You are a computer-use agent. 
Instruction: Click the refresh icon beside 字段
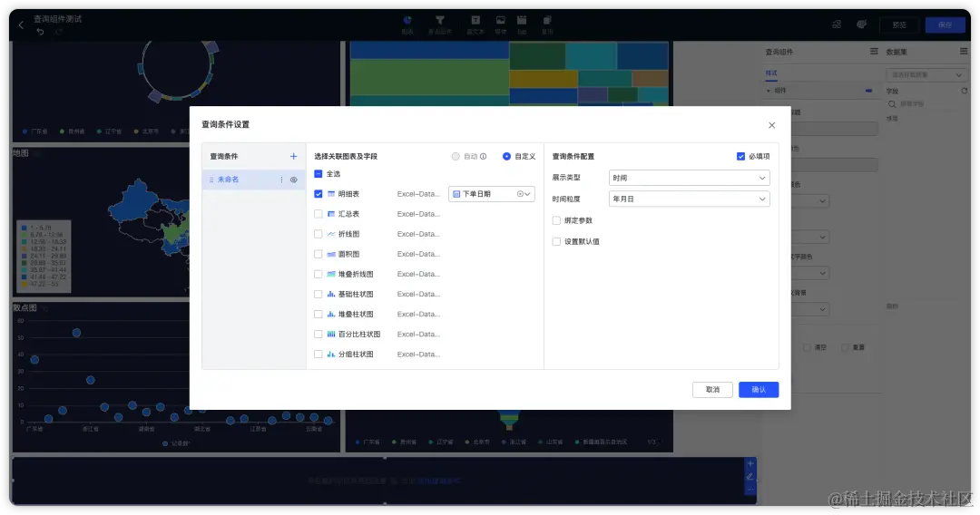coord(965,92)
